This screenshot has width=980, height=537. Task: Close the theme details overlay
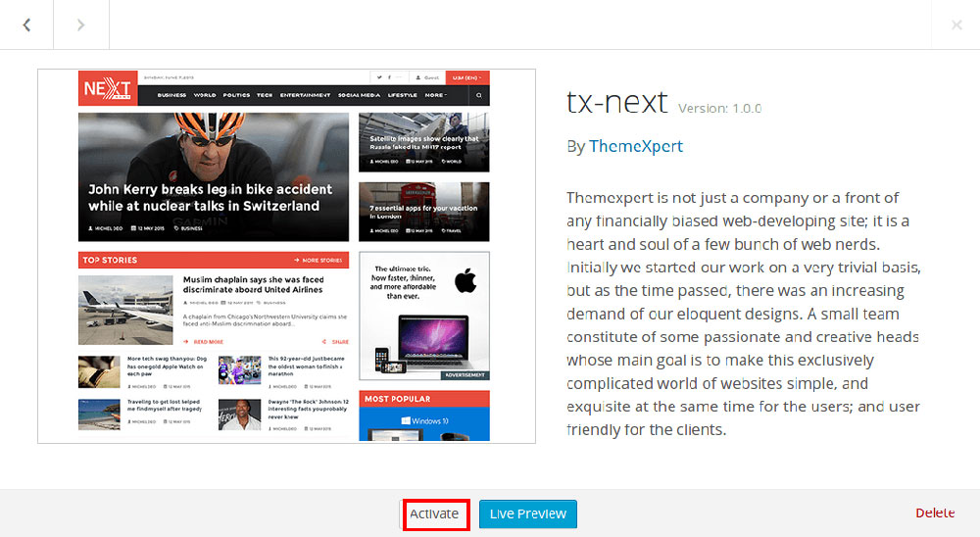[x=956, y=24]
